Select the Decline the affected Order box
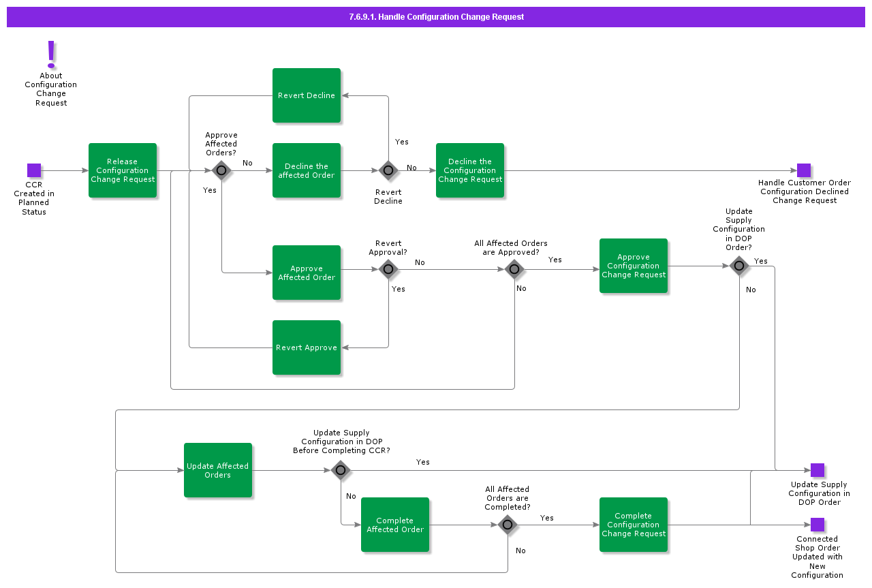Image resolution: width=872 pixels, height=588 pixels. [307, 170]
